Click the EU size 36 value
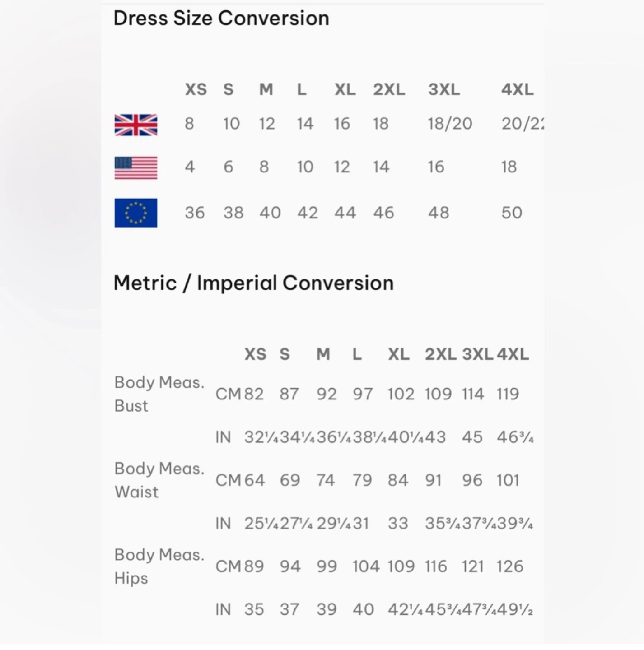Screen dimensions: 644x650 pyautogui.click(x=195, y=213)
